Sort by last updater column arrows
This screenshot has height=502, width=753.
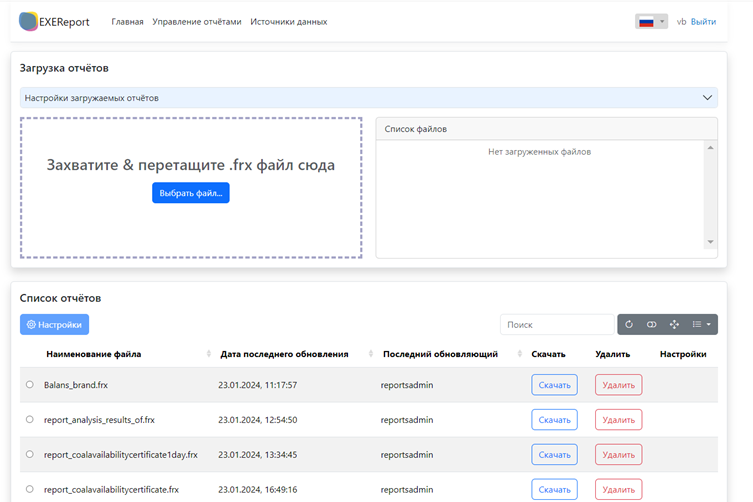click(520, 354)
